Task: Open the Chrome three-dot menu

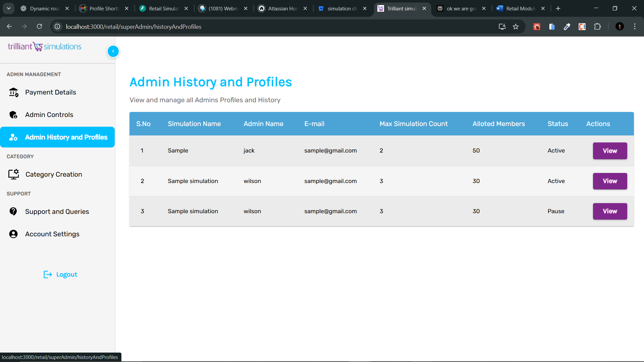Action: 635,26
